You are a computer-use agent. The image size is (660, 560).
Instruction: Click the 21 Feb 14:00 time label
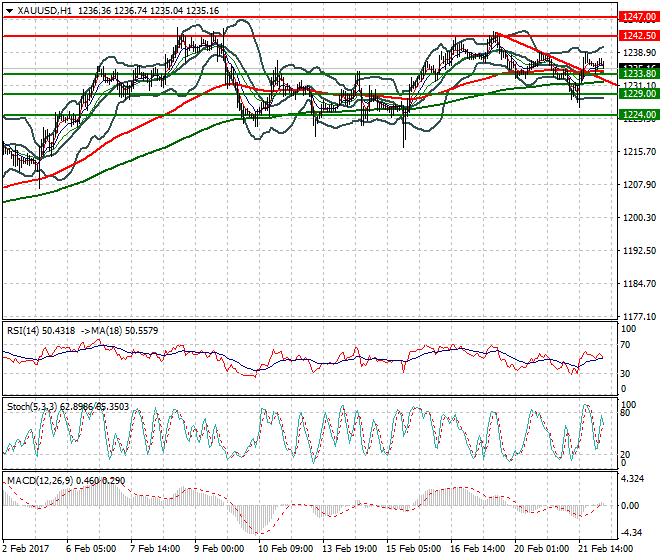coord(605,549)
